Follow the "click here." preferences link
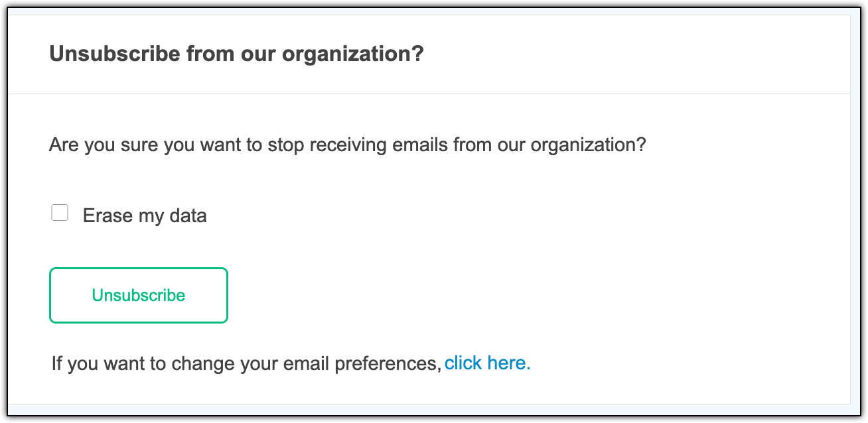Viewport: 868px width, 423px height. 487,363
